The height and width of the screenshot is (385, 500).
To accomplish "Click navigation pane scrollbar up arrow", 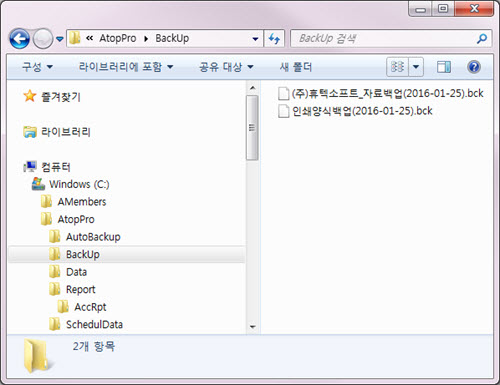I will [x=252, y=88].
